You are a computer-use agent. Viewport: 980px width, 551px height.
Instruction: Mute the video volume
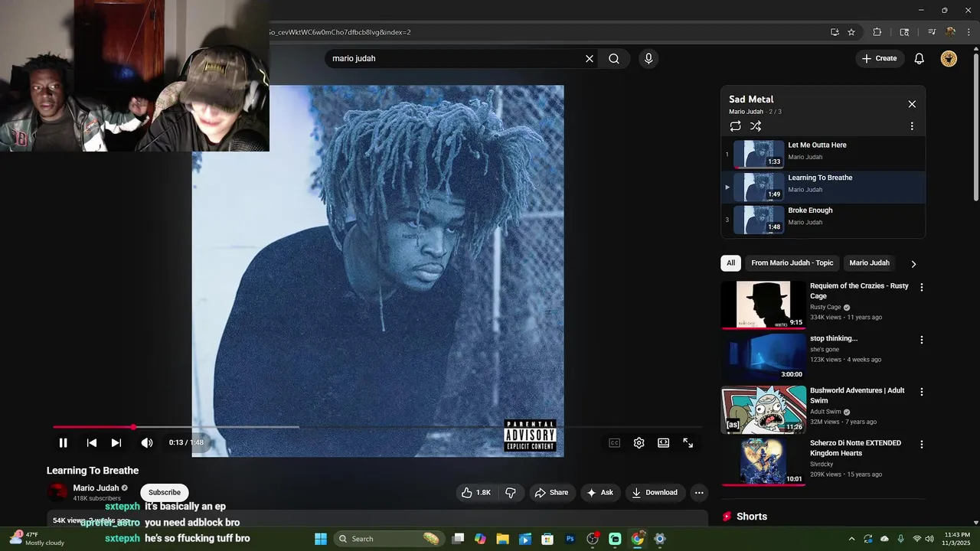pyautogui.click(x=146, y=442)
